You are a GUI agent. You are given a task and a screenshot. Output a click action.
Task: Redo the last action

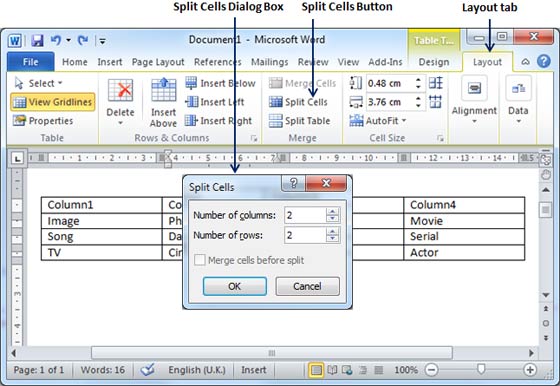(x=83, y=40)
